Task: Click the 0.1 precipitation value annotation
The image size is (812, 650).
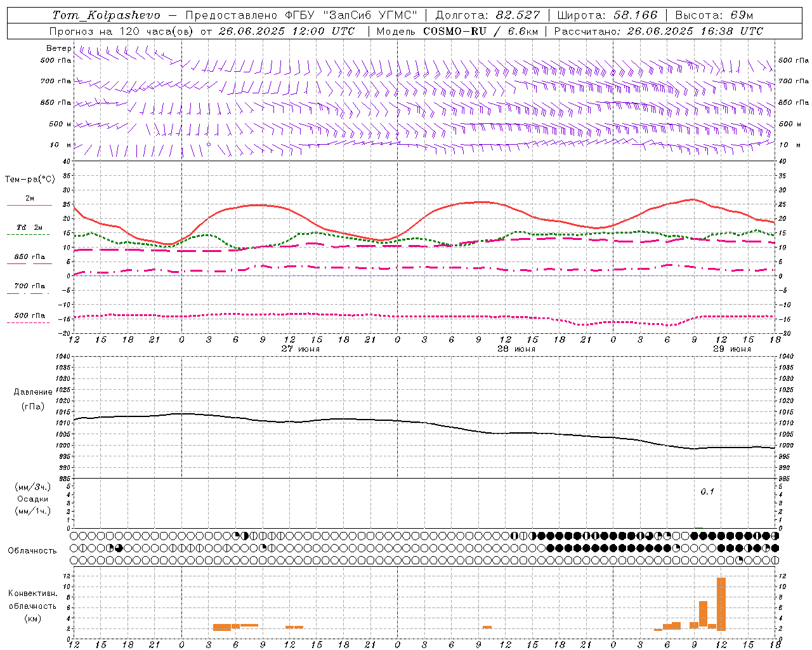Action: pyautogui.click(x=707, y=492)
